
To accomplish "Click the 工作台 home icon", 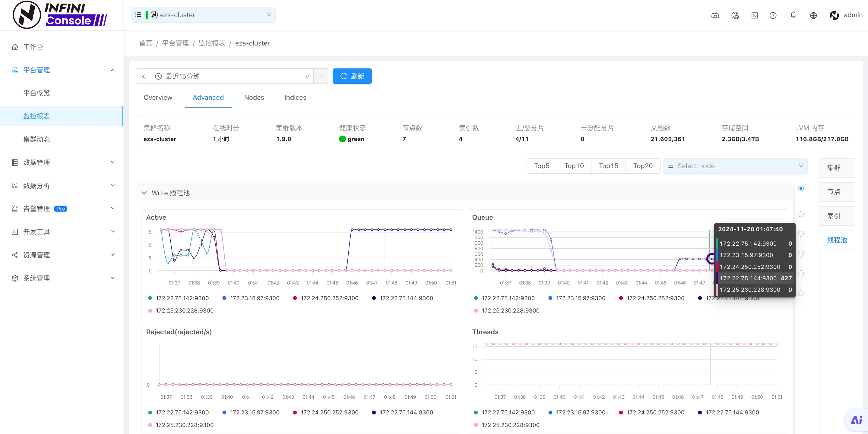I will [x=14, y=47].
